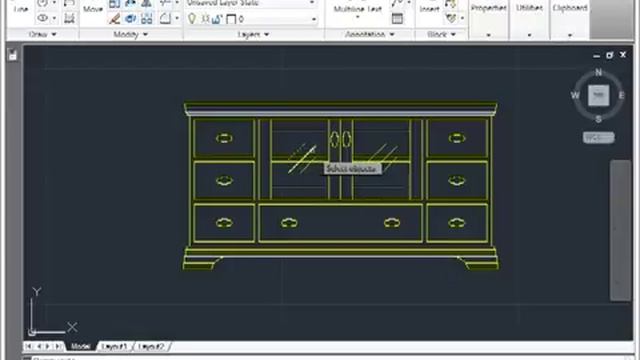The image size is (640, 360).
Task: Toggle layer on/off light bulb icon
Action: [x=192, y=19]
